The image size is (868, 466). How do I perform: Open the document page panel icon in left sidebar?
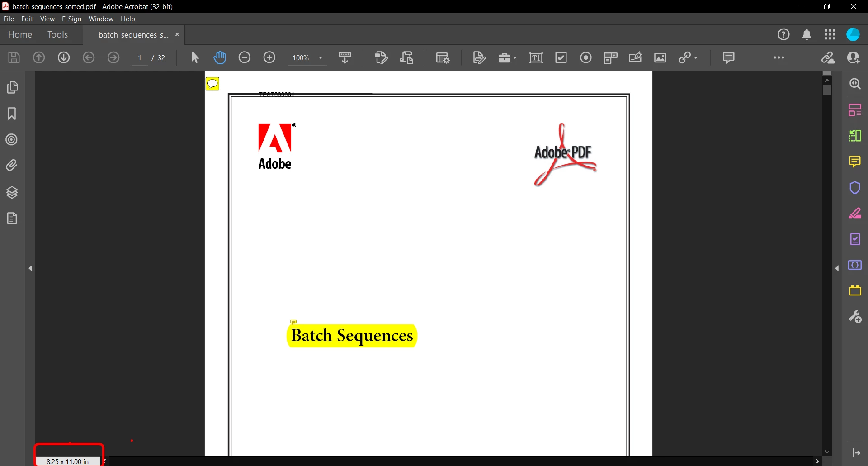point(12,219)
